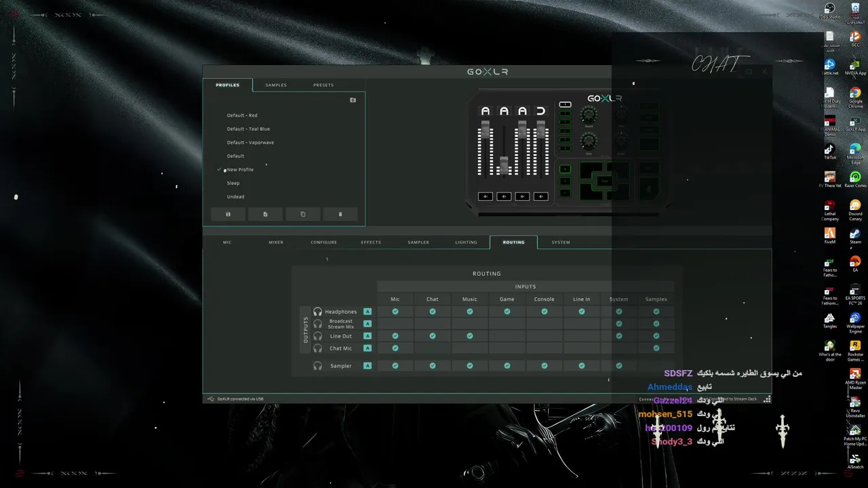This screenshot has height=488, width=868.
Task: Select the Undead profile
Action: [235, 197]
